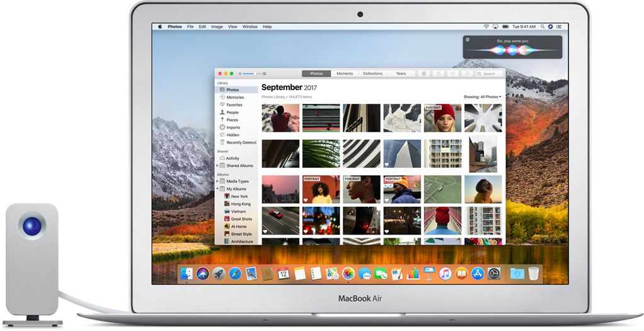
Task: Open Finder from the Dock
Action: coord(187,273)
